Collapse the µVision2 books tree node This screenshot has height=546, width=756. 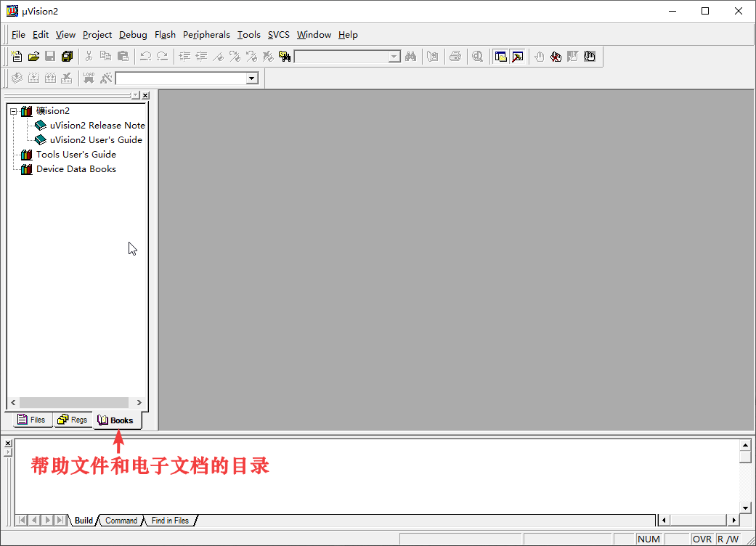tap(14, 111)
